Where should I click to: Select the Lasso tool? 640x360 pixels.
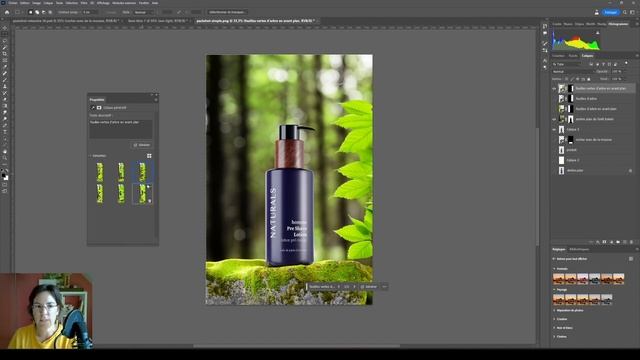[x=4, y=41]
